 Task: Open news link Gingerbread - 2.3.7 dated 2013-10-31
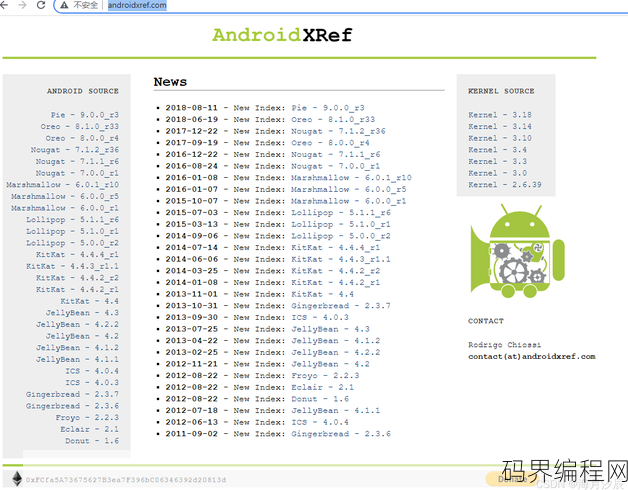pos(341,306)
